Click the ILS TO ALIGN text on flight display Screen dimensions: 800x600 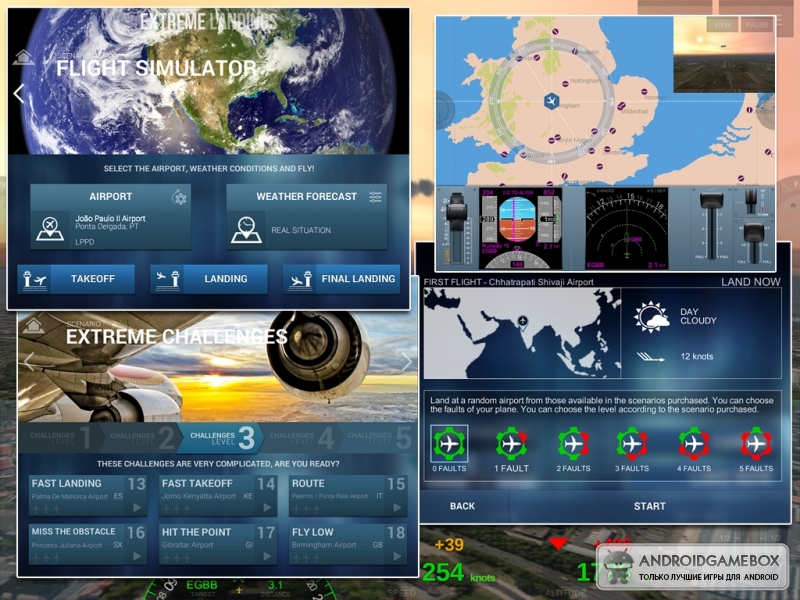click(x=518, y=192)
